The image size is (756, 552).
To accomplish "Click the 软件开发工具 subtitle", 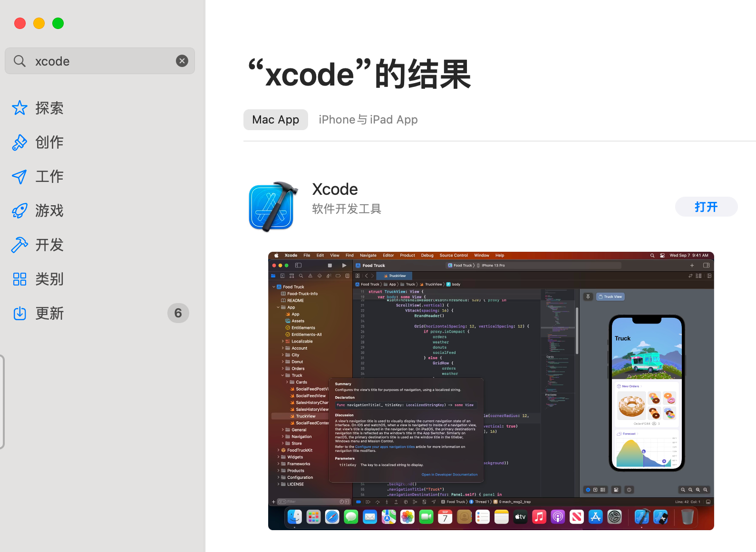I will pyautogui.click(x=347, y=209).
